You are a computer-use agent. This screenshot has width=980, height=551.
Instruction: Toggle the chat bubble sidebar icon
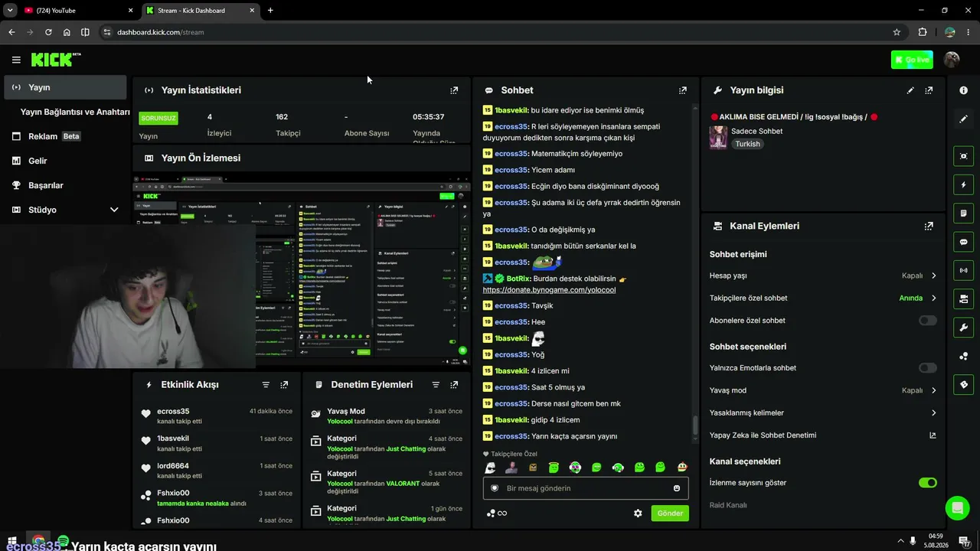click(963, 242)
